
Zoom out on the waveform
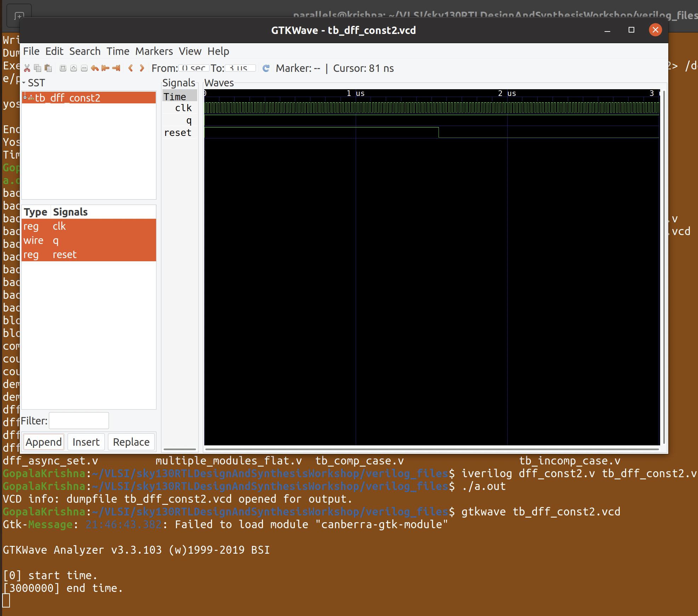click(84, 68)
